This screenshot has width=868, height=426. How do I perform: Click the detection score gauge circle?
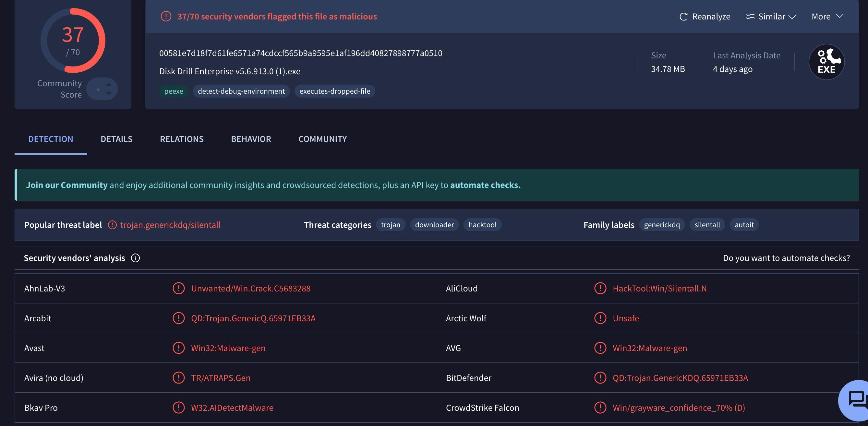coord(73,41)
